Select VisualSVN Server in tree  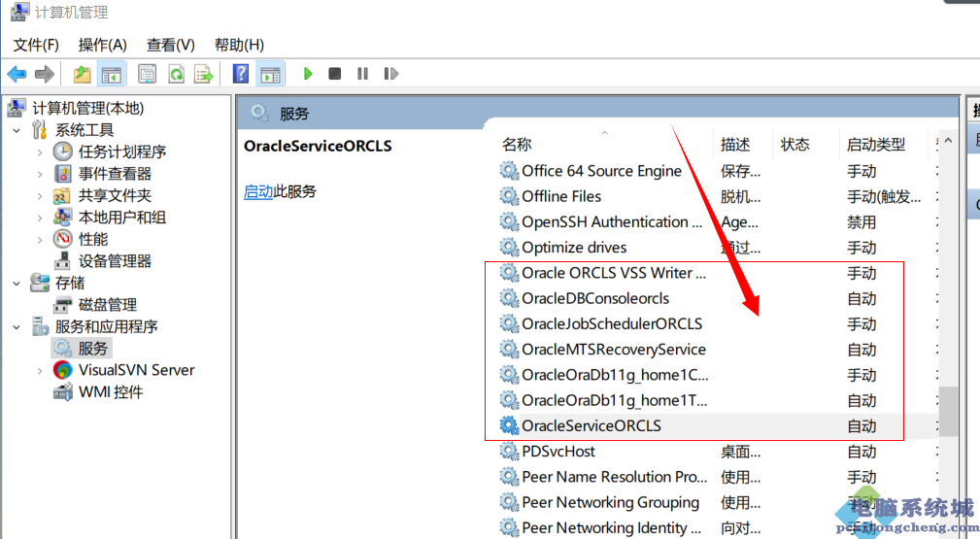point(136,370)
